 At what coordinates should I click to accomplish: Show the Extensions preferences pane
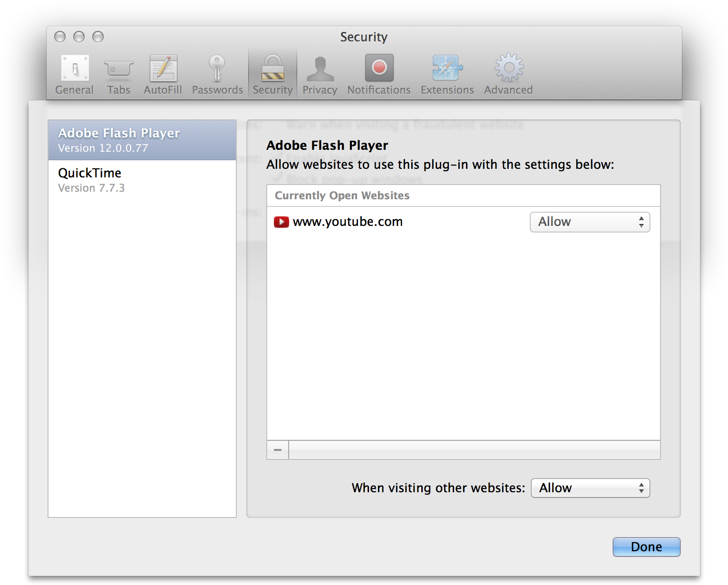click(x=447, y=75)
